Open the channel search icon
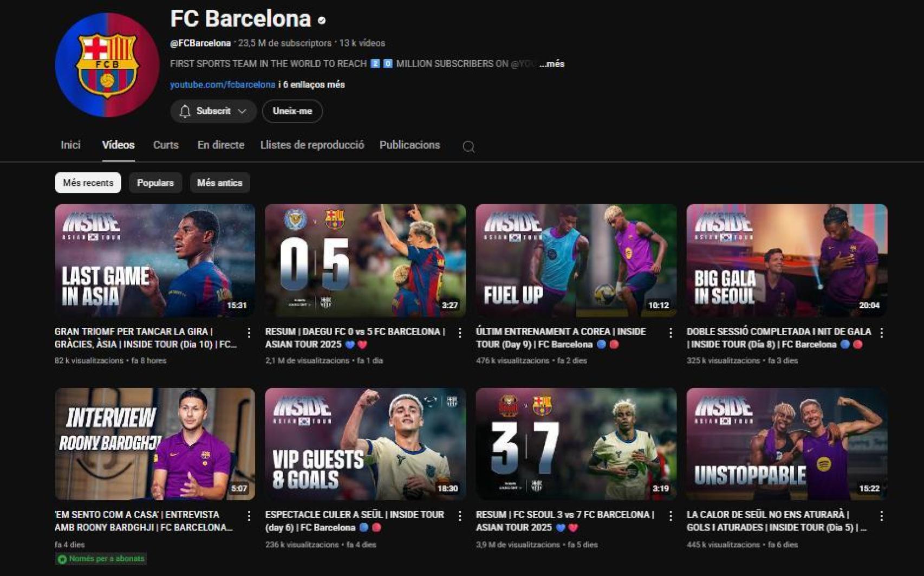Image resolution: width=924 pixels, height=576 pixels. click(468, 146)
